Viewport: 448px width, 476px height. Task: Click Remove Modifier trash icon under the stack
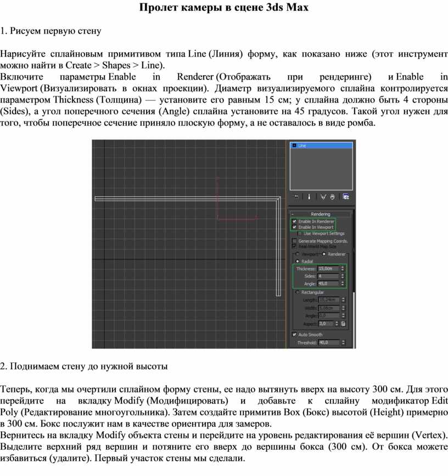click(x=332, y=197)
